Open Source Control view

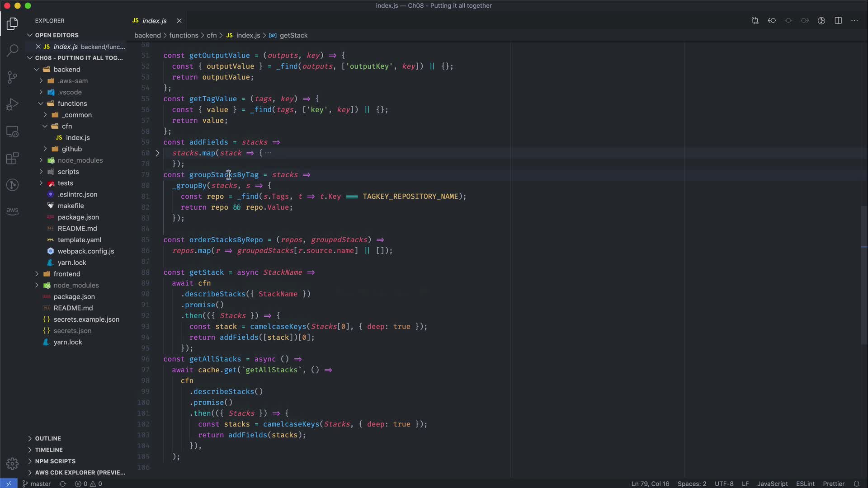[13, 77]
